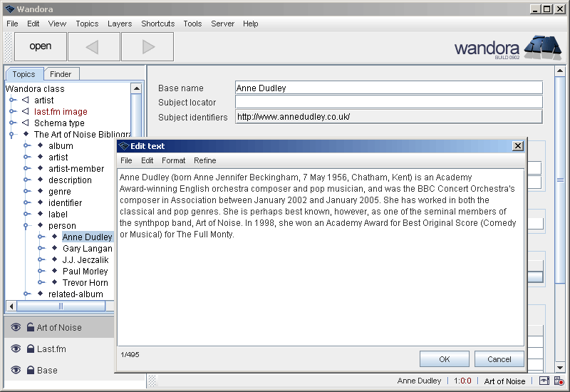This screenshot has width=570, height=392.
Task: Click the lock icon on Base layer
Action: pos(31,371)
